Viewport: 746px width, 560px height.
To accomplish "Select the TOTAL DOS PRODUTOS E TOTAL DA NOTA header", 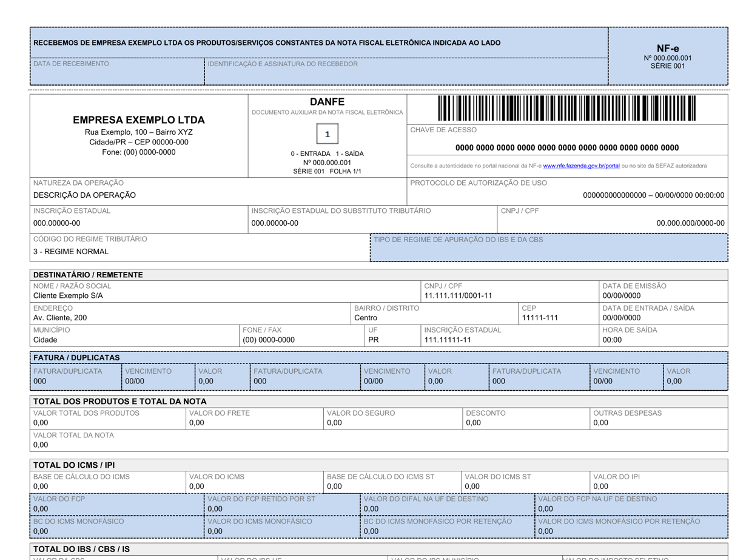I will (x=378, y=402).
